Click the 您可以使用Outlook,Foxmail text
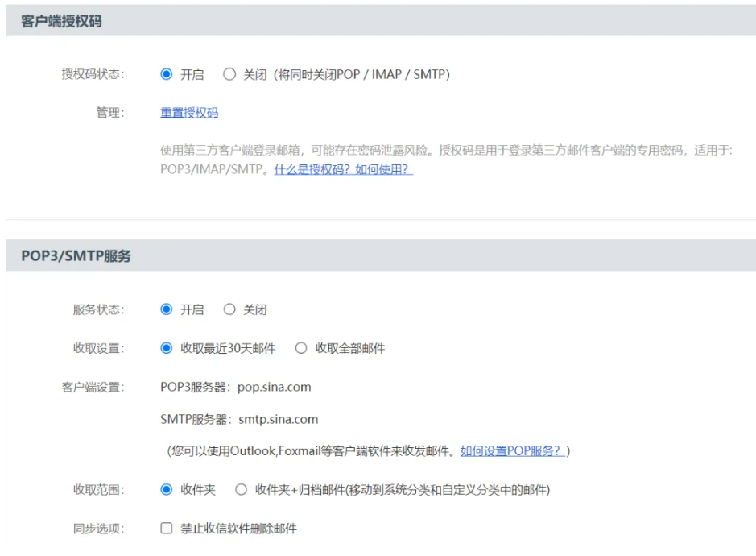The image size is (756, 556). [x=312, y=451]
